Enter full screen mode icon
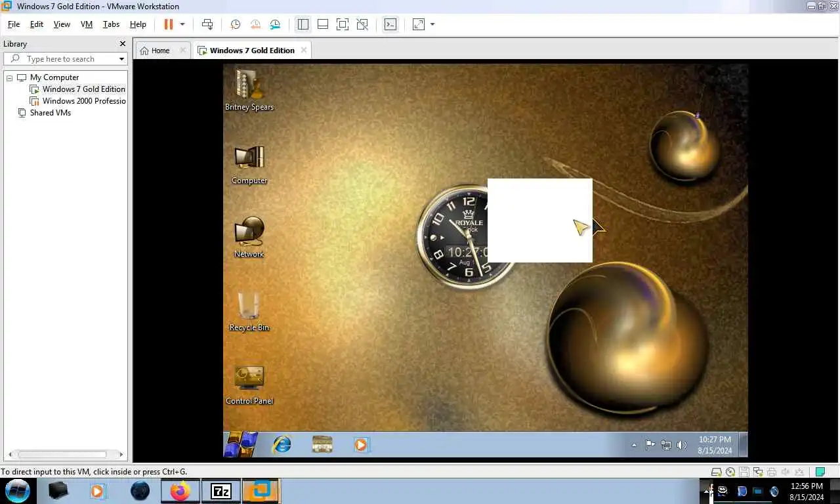 (x=343, y=24)
